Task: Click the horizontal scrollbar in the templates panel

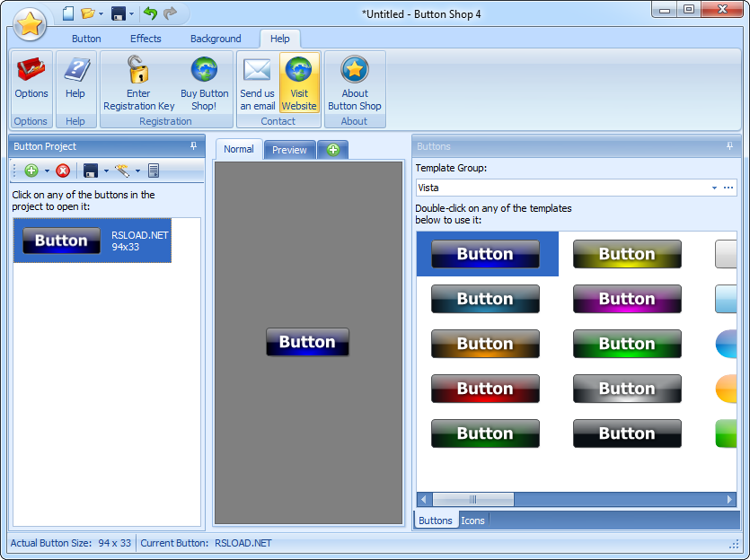Action: coord(473,499)
